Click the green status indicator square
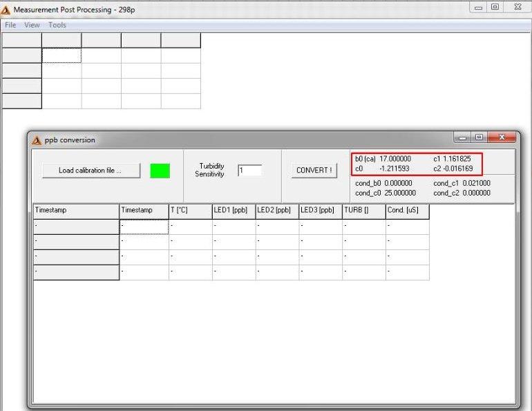Image resolution: width=532 pixels, height=411 pixels. pyautogui.click(x=160, y=171)
